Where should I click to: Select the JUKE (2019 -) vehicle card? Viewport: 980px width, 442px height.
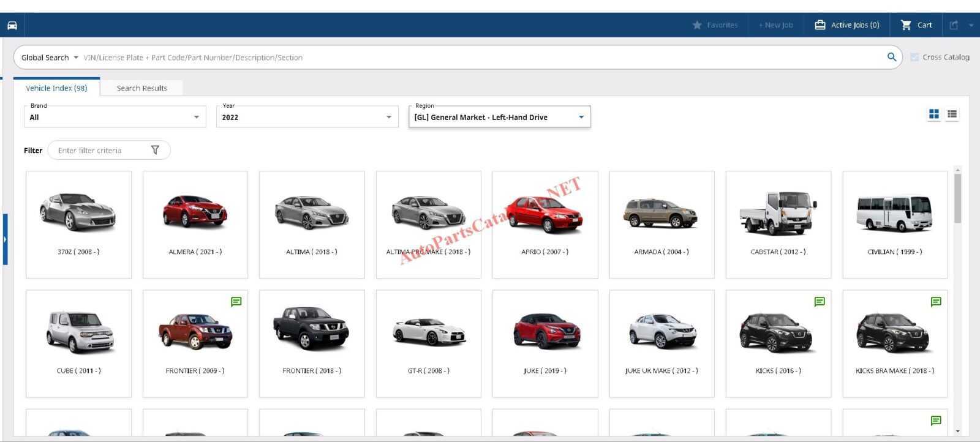click(x=545, y=343)
